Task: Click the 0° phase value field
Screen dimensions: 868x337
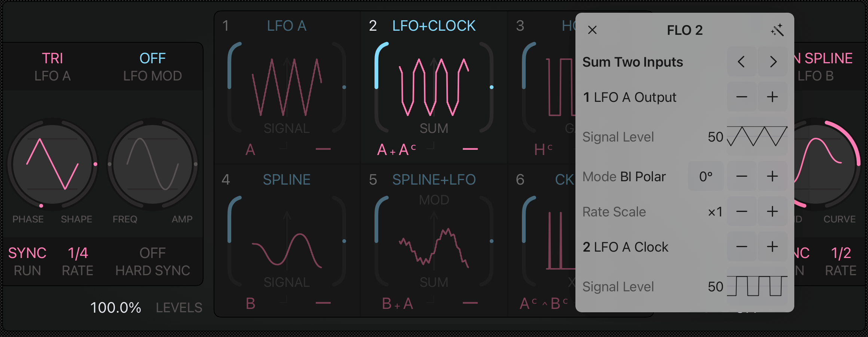Action: 706,176
